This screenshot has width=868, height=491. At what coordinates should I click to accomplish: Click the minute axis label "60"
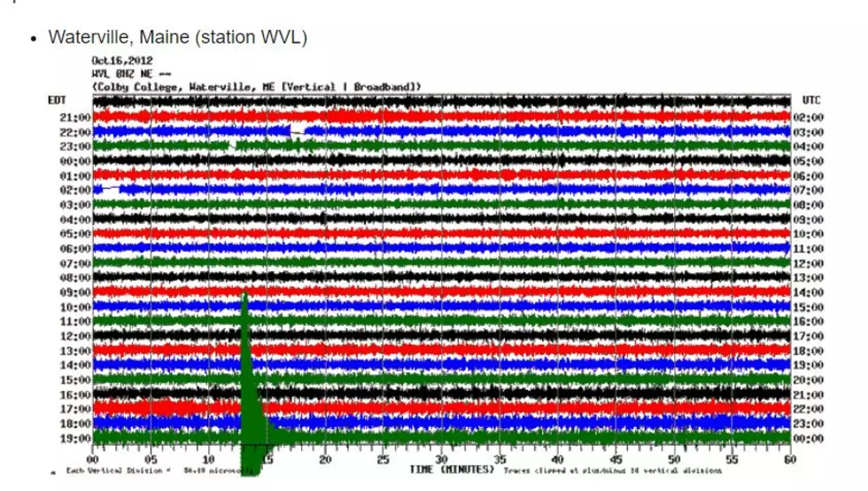click(790, 459)
